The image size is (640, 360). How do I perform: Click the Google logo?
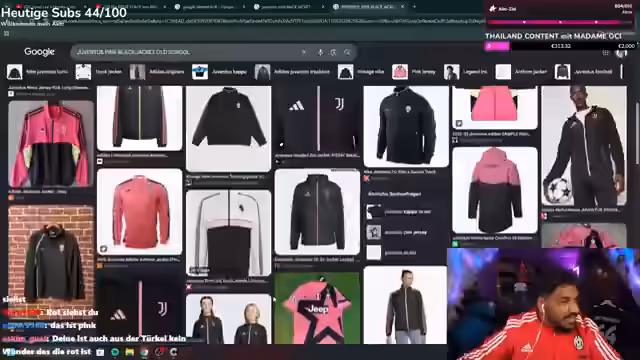(39, 52)
